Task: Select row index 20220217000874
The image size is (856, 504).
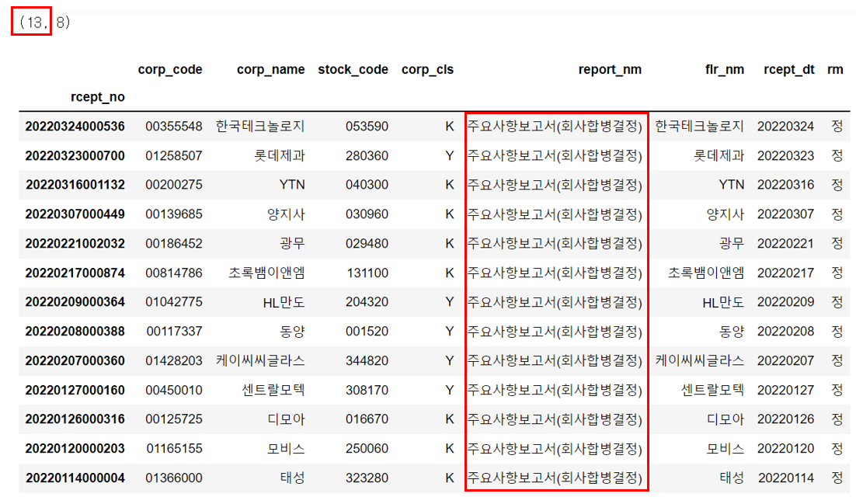Action: pos(75,273)
